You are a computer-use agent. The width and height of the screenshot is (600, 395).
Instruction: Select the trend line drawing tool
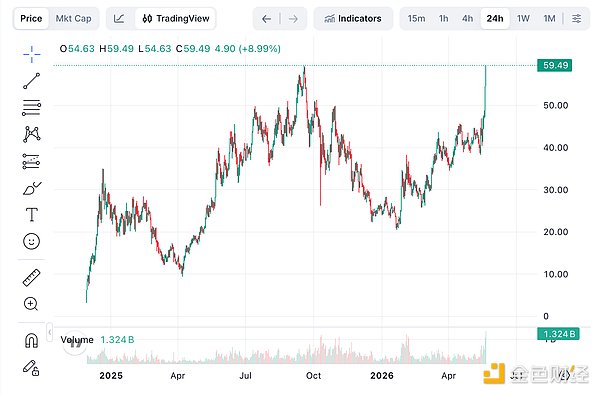tap(31, 81)
